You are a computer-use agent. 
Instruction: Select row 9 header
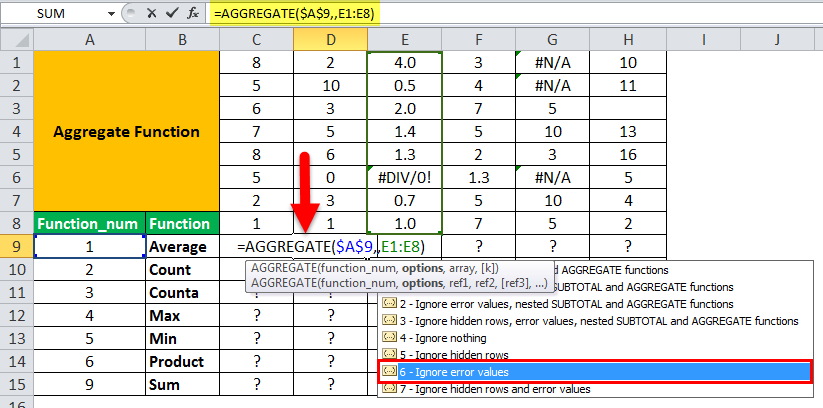pos(17,246)
